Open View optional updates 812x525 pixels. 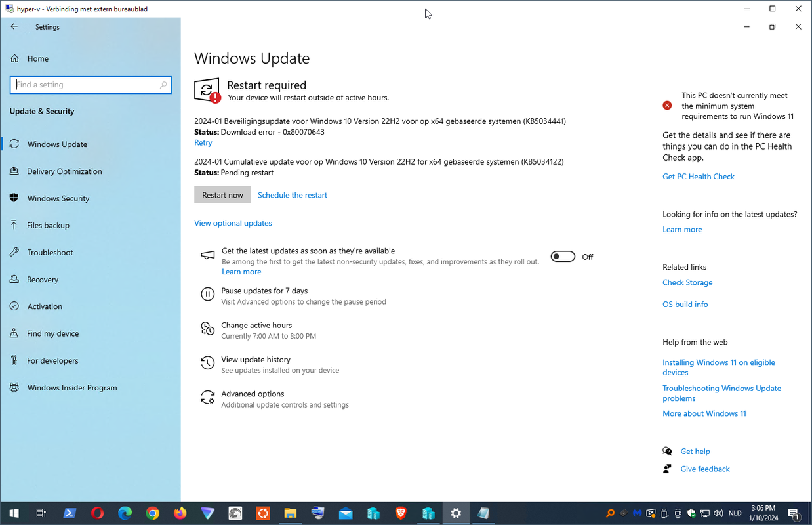point(233,223)
